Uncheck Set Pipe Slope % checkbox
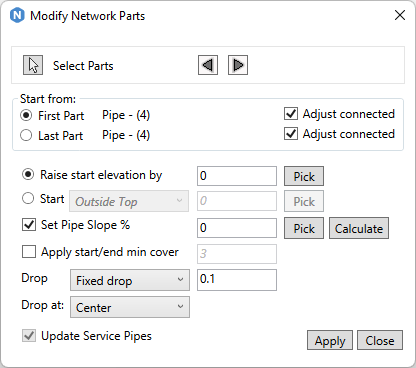Image resolution: width=416 pixels, height=368 pixels. pos(29,225)
